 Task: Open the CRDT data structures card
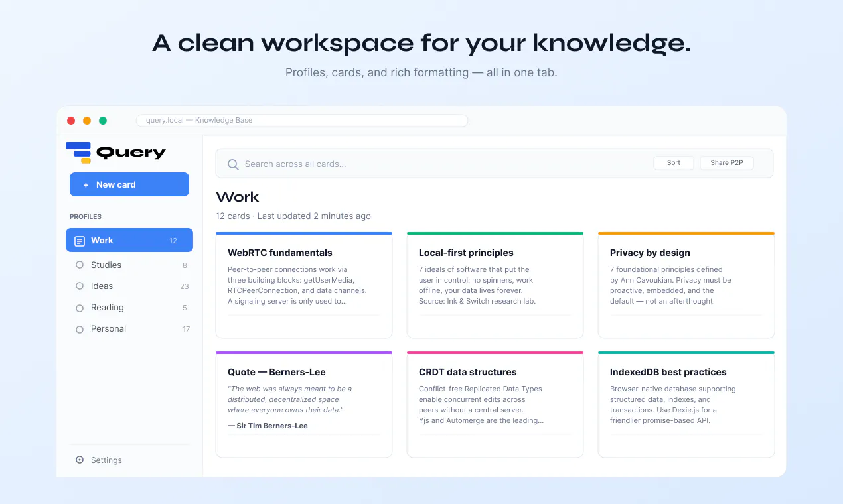point(495,405)
